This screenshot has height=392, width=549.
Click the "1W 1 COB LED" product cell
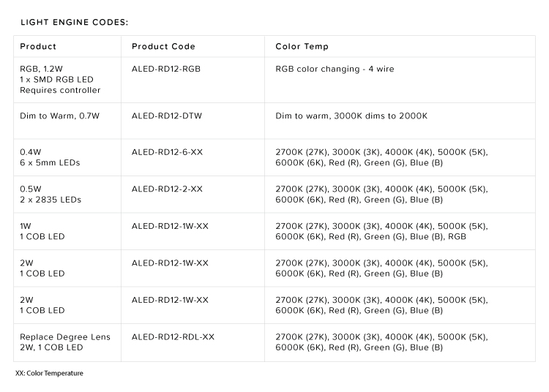tap(42, 231)
